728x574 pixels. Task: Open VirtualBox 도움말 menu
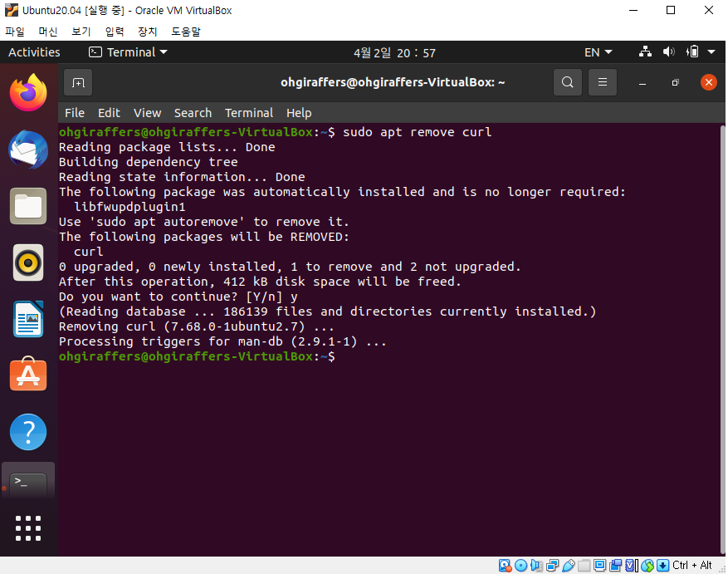pyautogui.click(x=186, y=31)
